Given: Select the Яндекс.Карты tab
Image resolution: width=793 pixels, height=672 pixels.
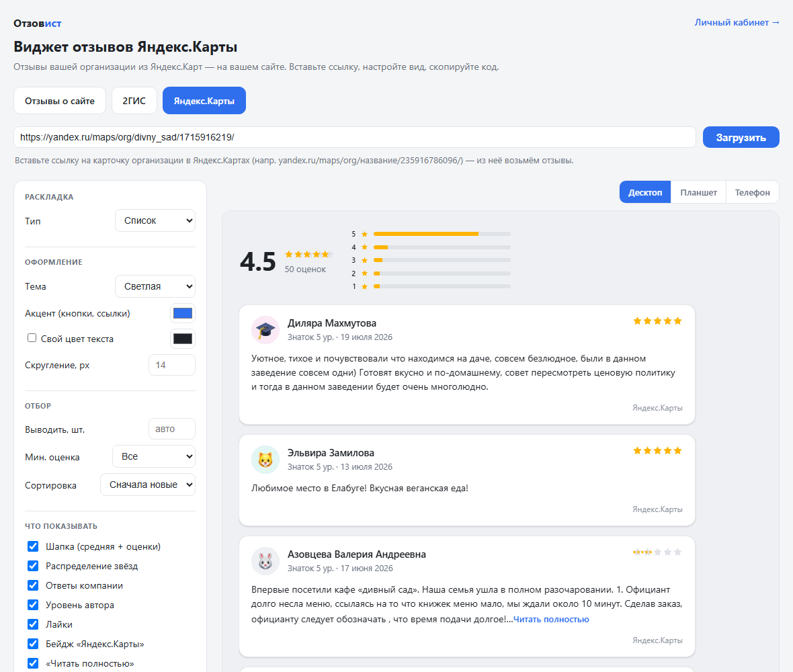Looking at the screenshot, I should pyautogui.click(x=204, y=101).
